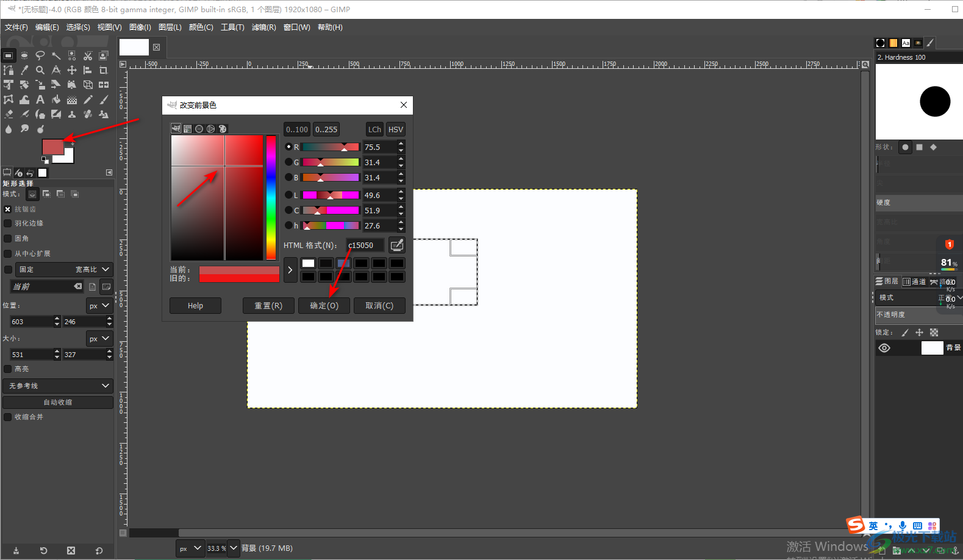This screenshot has width=963, height=560.
Task: Enable the 从中心扩展 expand from center checkbox
Action: 8,253
